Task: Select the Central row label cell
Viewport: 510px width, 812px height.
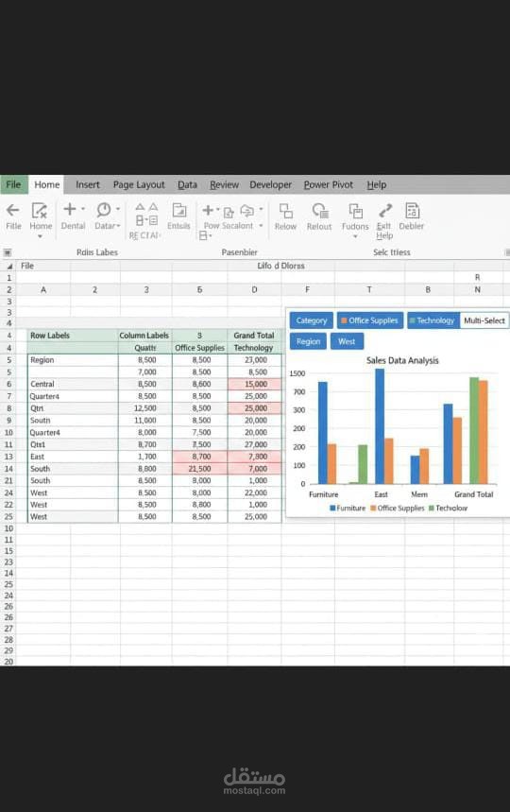Action: click(x=73, y=384)
